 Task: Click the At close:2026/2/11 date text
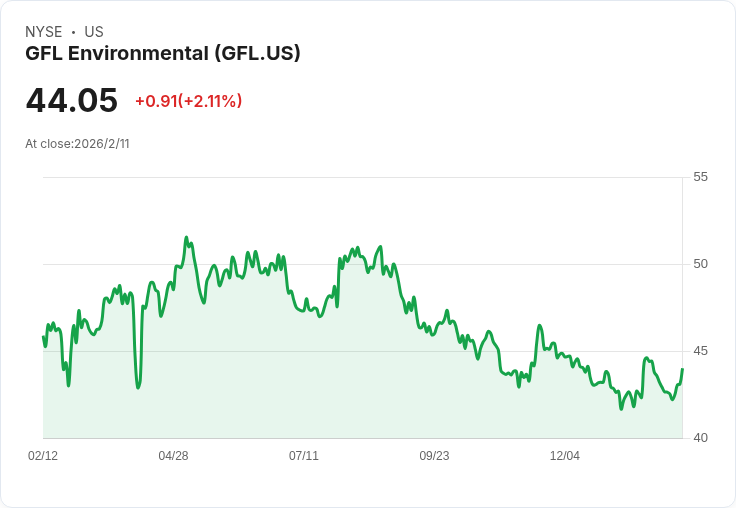click(77, 144)
